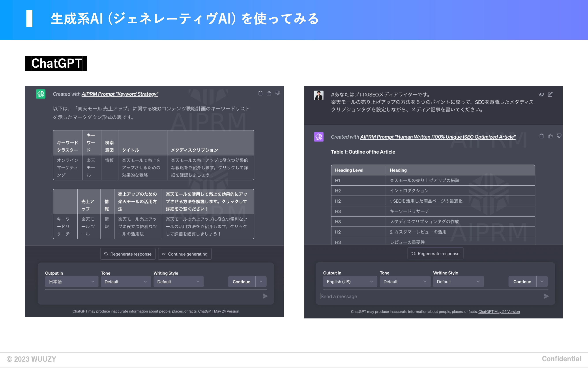Viewport: 588px width, 368px height.
Task: Click send arrow in right chat
Action: (546, 296)
